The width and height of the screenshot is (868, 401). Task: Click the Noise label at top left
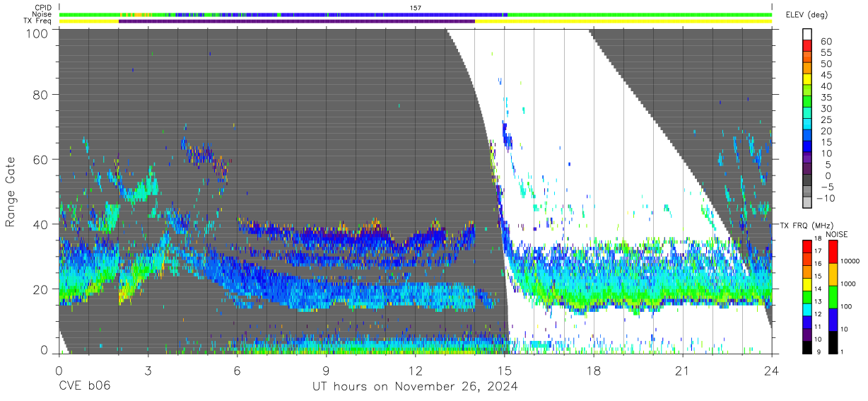42,14
